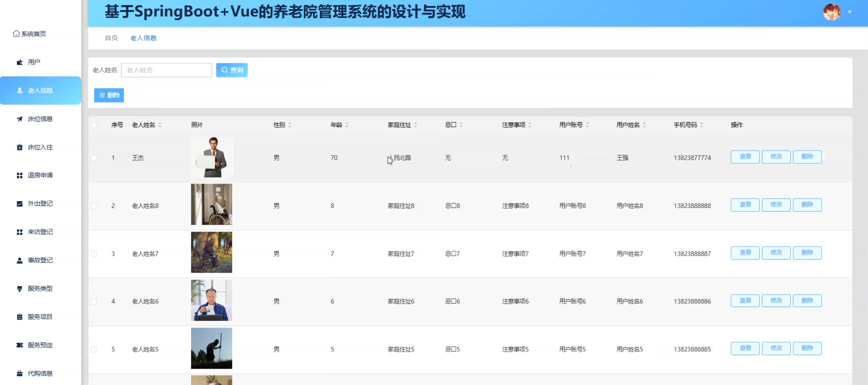Click the trash icon in top 删除 button
This screenshot has width=868, height=385.
(x=102, y=95)
